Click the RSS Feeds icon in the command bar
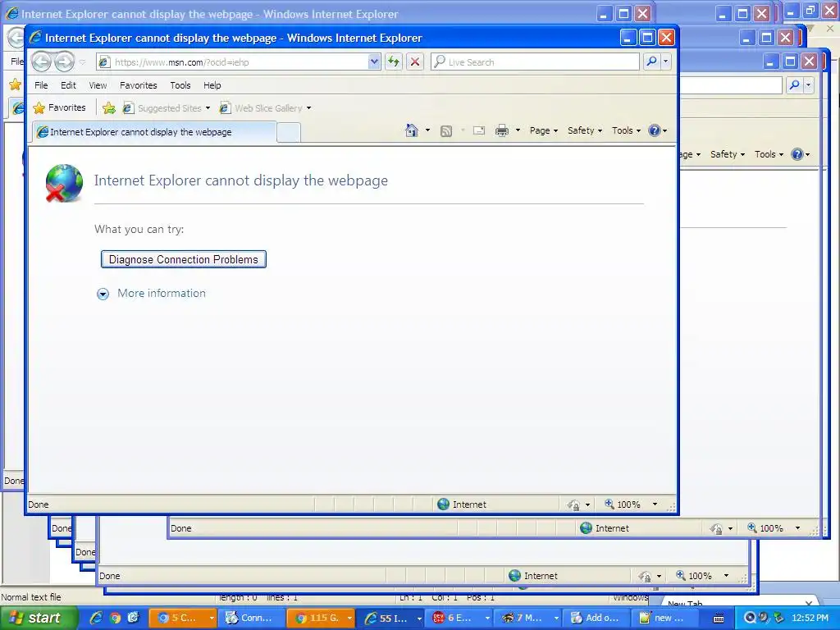840x630 pixels. point(445,130)
